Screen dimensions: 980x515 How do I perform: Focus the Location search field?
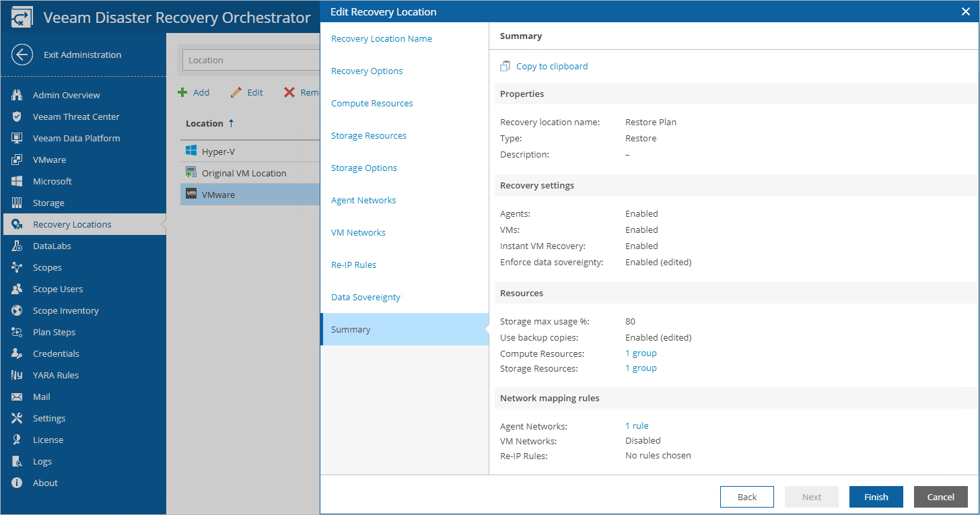tap(249, 60)
